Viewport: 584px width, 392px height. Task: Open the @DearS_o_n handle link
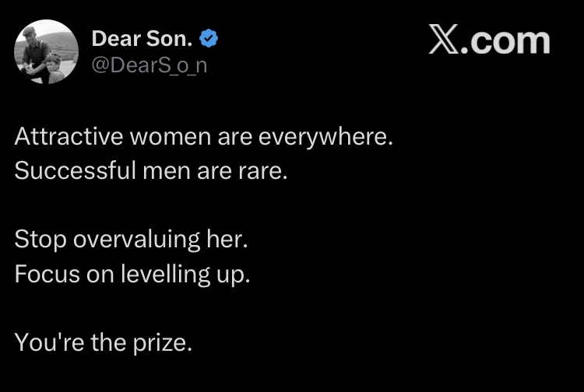tap(150, 65)
